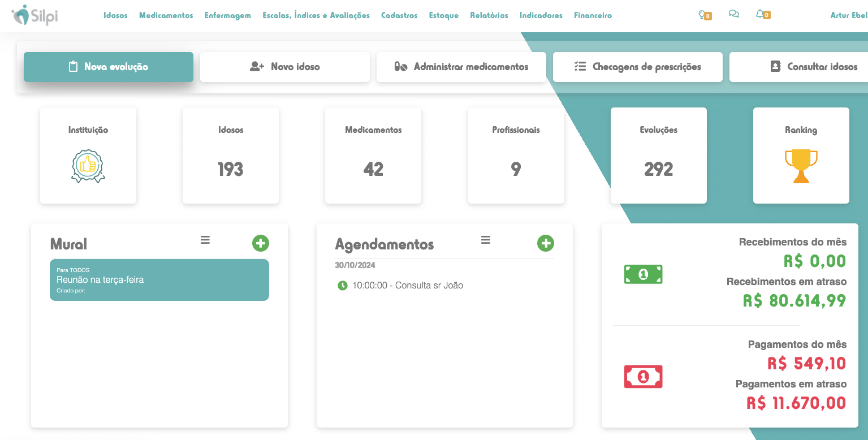The image size is (868, 440).
Task: Click the Ranking trophy icon
Action: [801, 166]
